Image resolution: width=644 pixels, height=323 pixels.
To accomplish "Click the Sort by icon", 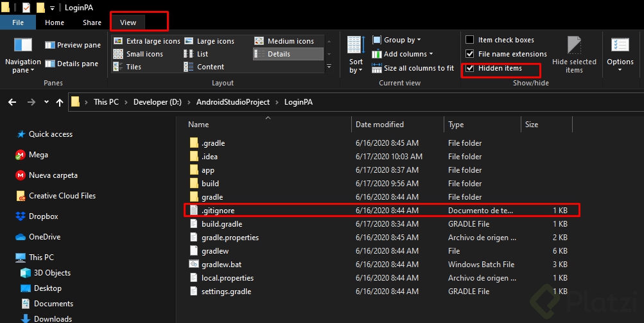I will coord(355,46).
